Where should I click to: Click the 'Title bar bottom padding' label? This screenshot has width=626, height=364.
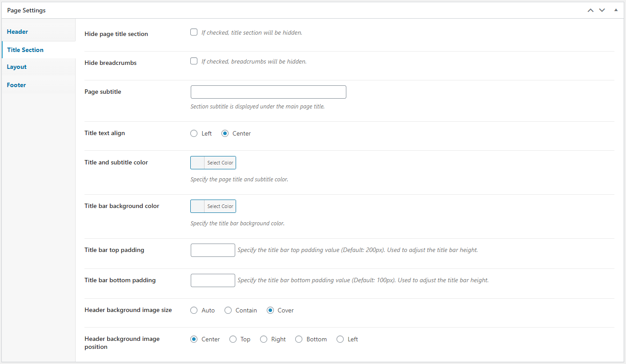click(x=120, y=280)
